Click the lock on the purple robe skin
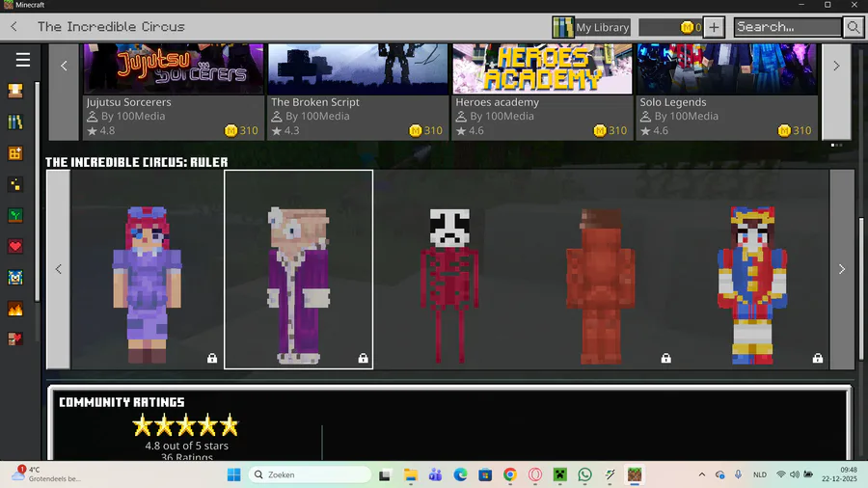Screen dimensions: 868x488 [364, 358]
